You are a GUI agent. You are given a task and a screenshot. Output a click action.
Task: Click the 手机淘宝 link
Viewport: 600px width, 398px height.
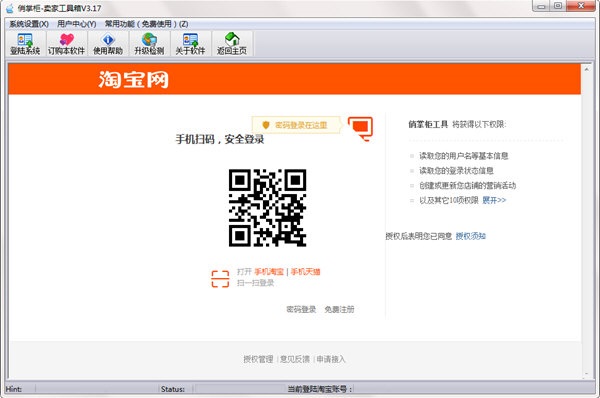[269, 272]
